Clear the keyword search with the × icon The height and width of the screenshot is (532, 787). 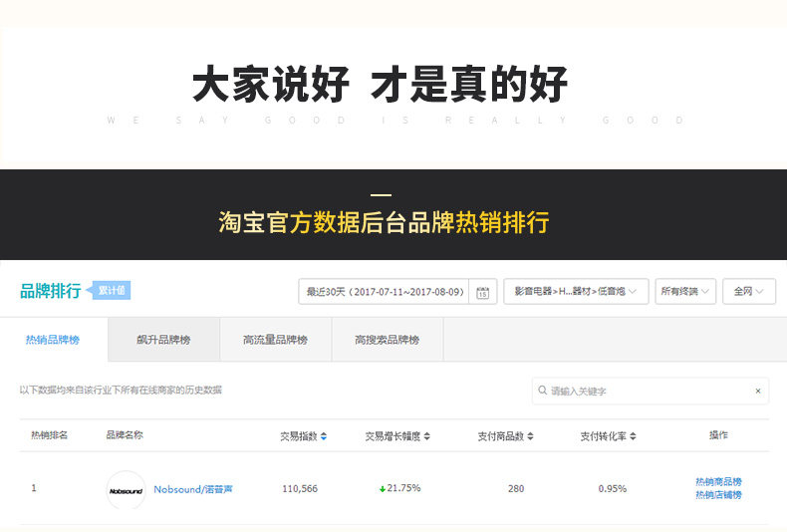758,391
